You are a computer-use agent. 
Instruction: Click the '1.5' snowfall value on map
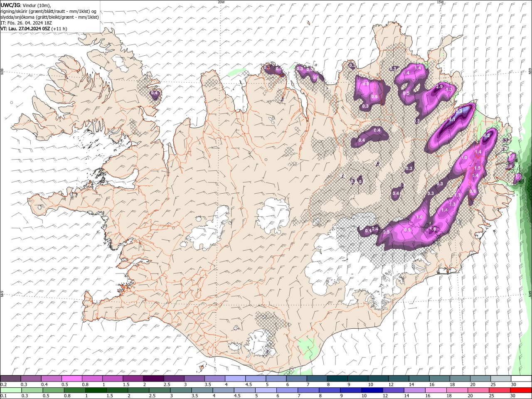point(477,168)
